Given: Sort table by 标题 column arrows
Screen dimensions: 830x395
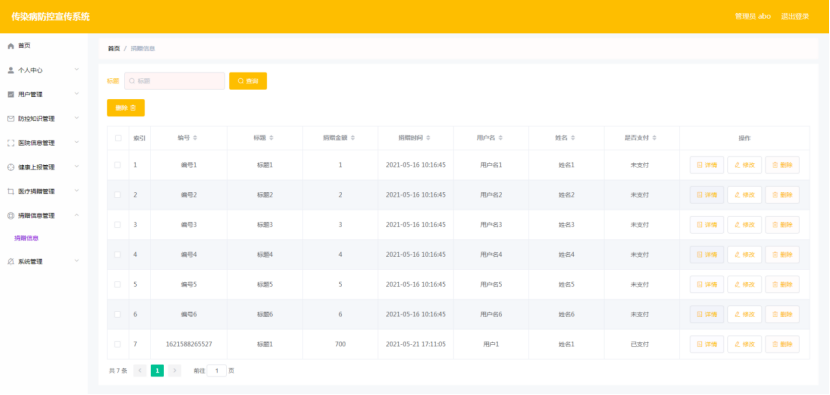Looking at the screenshot, I should 272,138.
